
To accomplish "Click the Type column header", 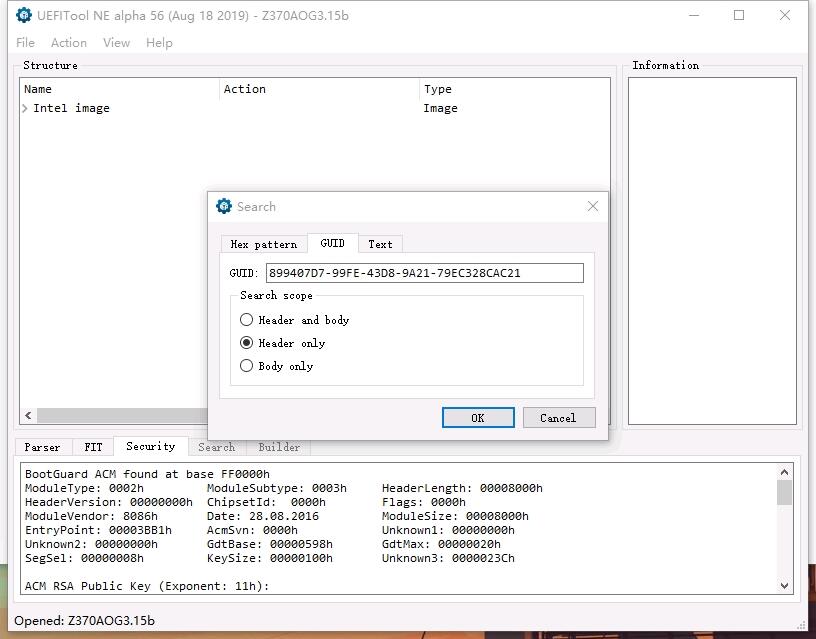I will pyautogui.click(x=514, y=89).
